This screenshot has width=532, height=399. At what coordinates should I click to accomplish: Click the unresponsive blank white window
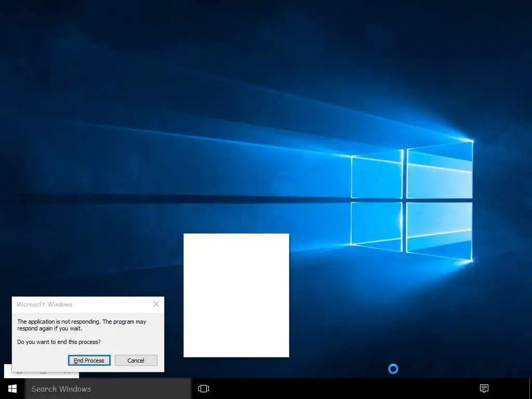click(x=236, y=295)
